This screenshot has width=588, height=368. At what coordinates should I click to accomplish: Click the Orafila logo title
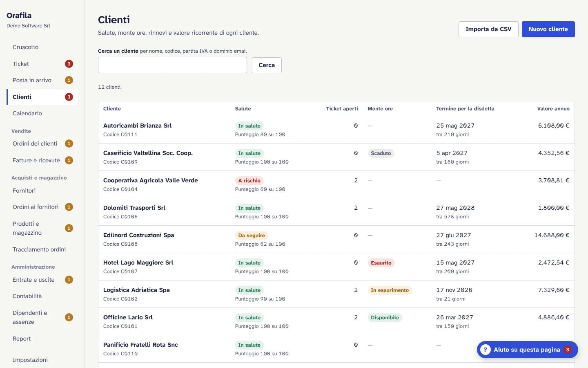(19, 15)
